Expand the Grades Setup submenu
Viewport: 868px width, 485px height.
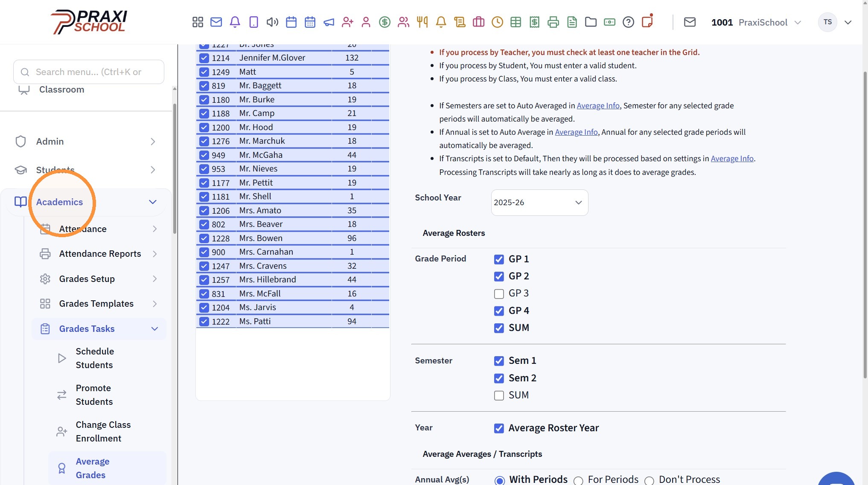point(99,279)
